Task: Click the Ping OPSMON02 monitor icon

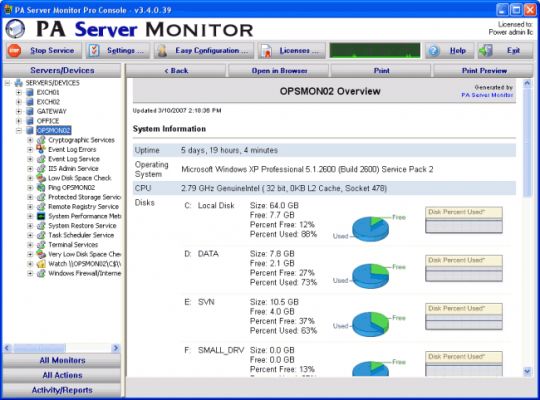Action: [x=41, y=188]
